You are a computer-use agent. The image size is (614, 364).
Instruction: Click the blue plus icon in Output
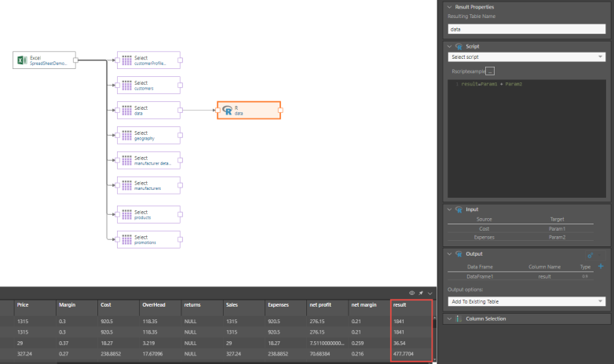601,267
